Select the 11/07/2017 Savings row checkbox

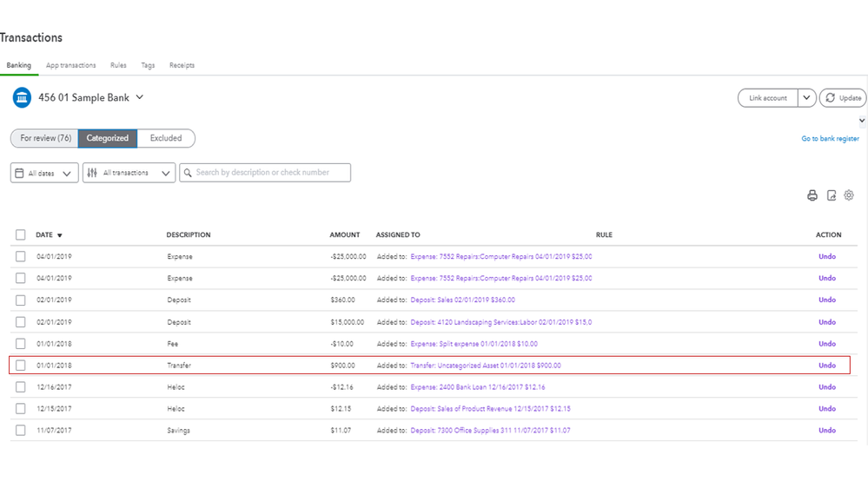tap(21, 431)
